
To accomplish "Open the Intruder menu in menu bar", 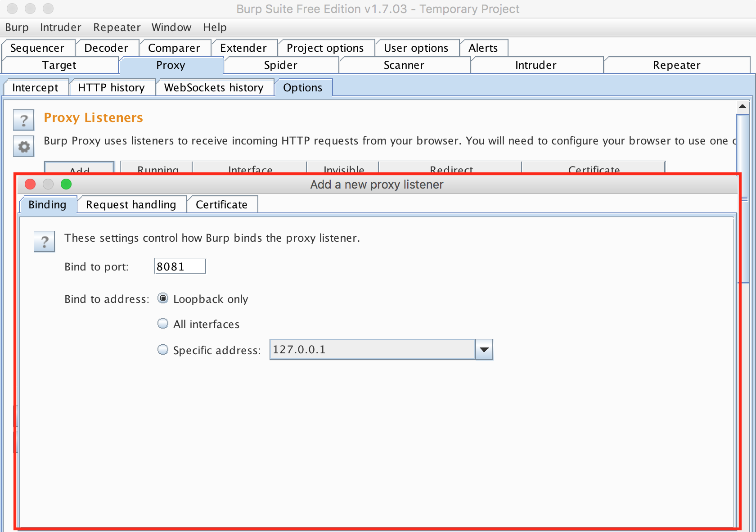I will pos(60,27).
